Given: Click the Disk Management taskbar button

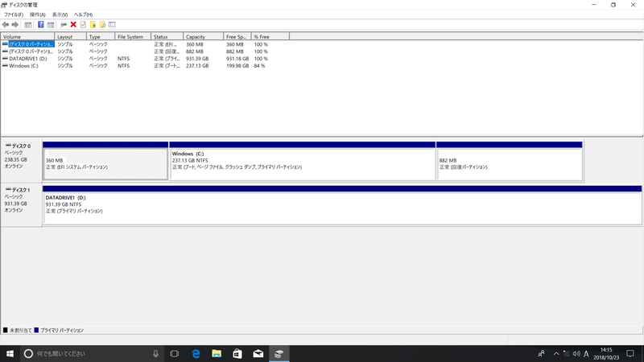Looking at the screenshot, I should (279, 353).
